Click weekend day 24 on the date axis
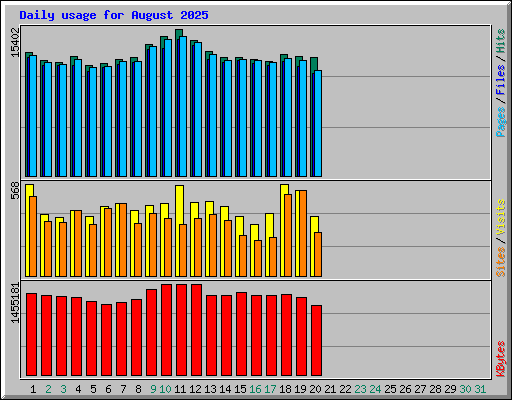The height and width of the screenshot is (400, 512). (x=375, y=389)
